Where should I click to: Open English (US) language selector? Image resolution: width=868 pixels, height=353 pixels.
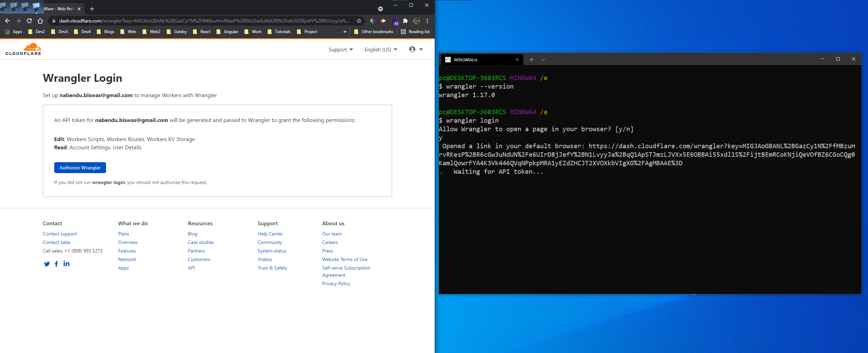click(381, 50)
